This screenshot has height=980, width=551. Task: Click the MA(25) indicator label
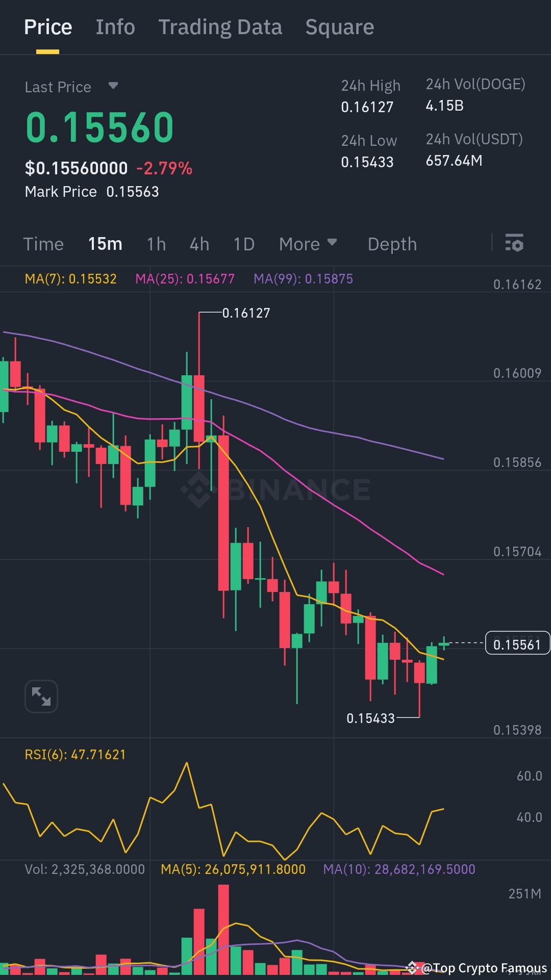pyautogui.click(x=185, y=279)
